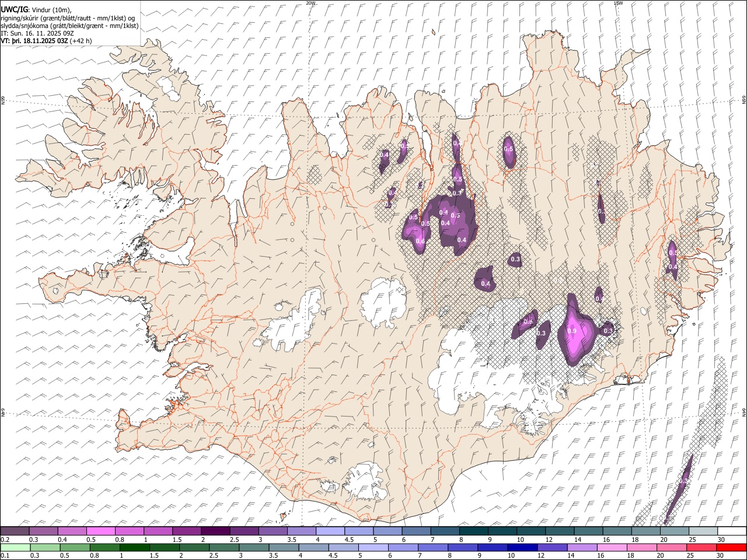The width and height of the screenshot is (747, 560).
Task: Select the lower scale swatch labeled 20
Action: (x=671, y=547)
